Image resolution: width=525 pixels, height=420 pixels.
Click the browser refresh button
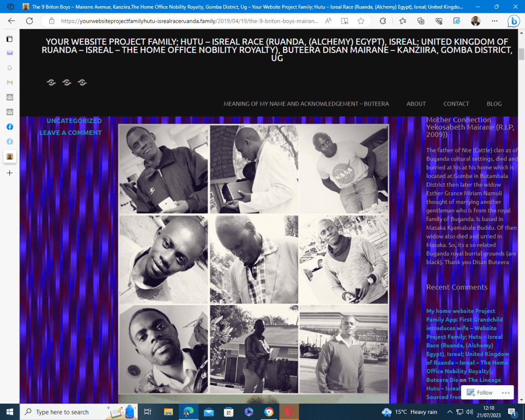click(x=29, y=21)
